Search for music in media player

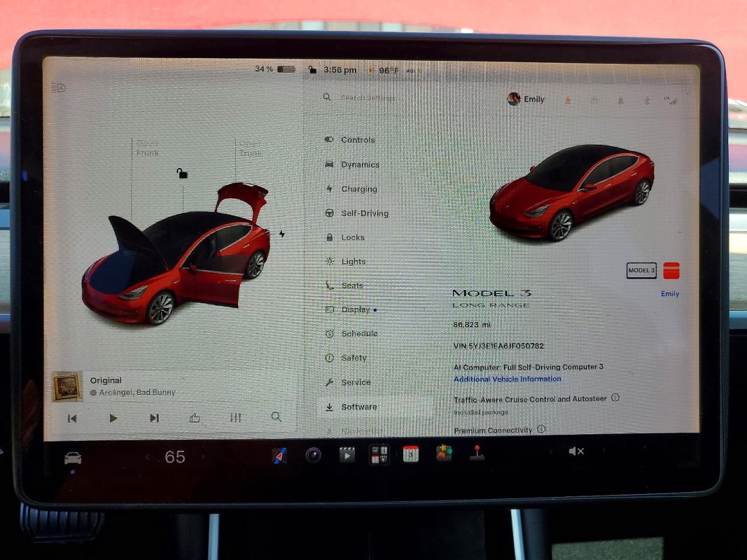click(276, 416)
